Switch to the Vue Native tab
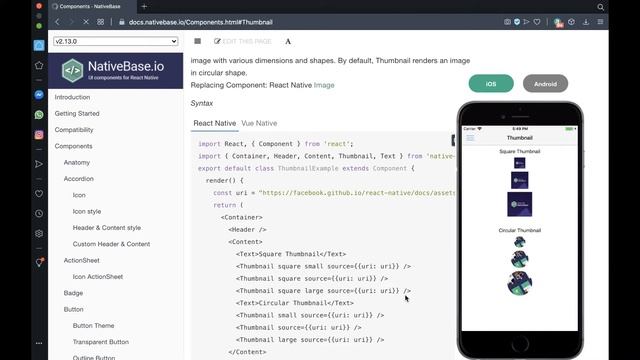 [x=259, y=123]
